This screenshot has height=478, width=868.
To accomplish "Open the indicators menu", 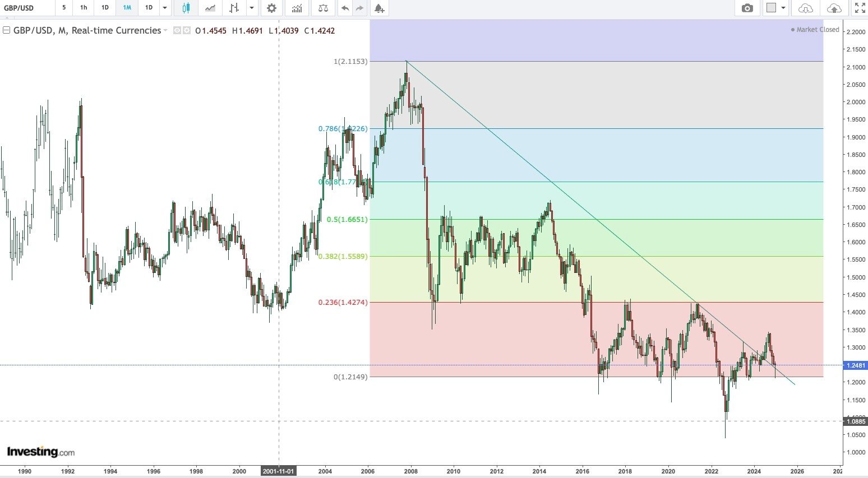I will (x=297, y=8).
